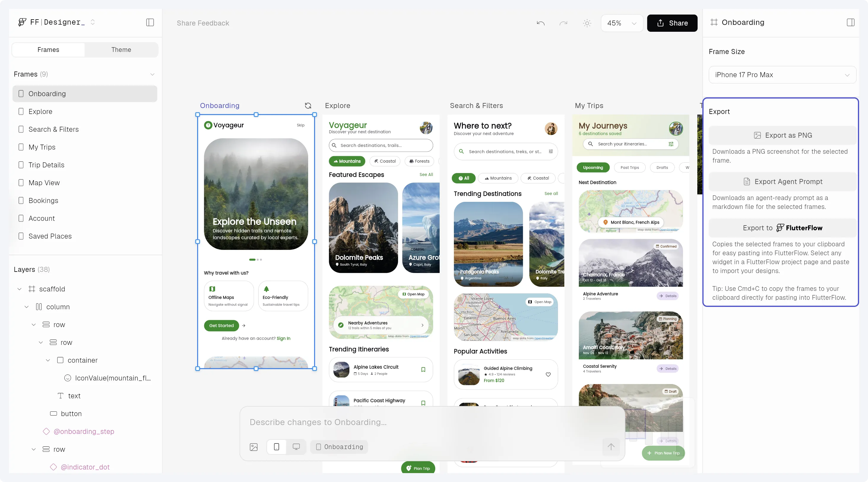Click the refresh icon beside Onboarding frame title

pyautogui.click(x=308, y=105)
